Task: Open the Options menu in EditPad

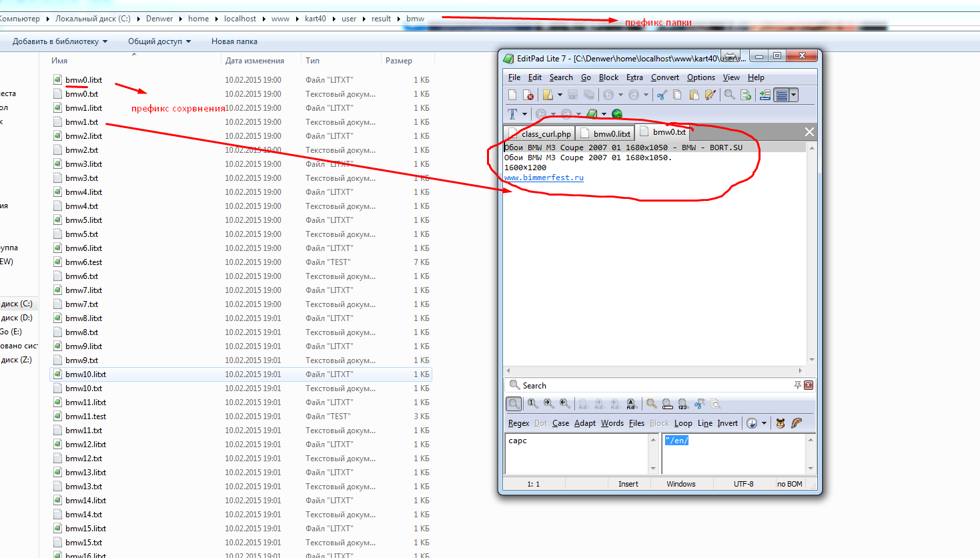Action: [x=701, y=77]
